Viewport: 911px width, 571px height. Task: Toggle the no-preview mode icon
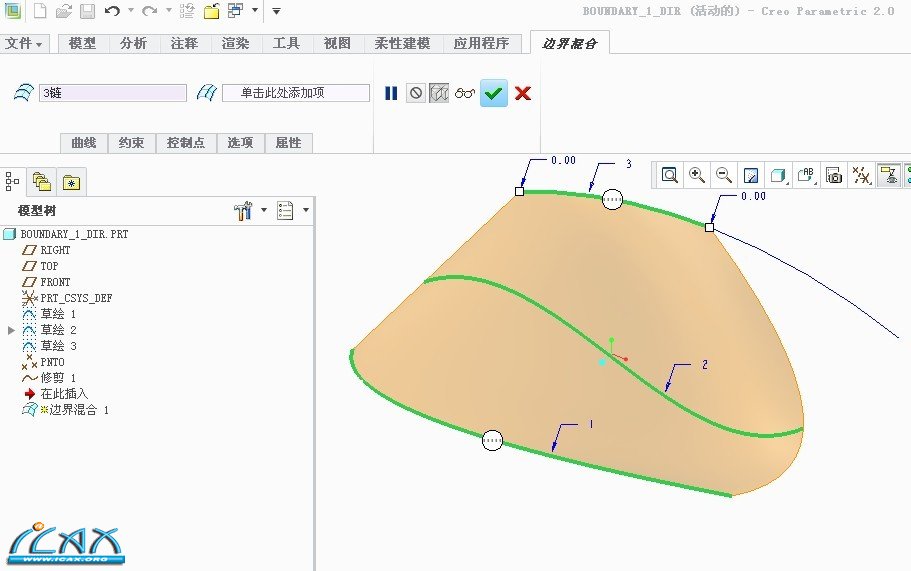coord(415,93)
